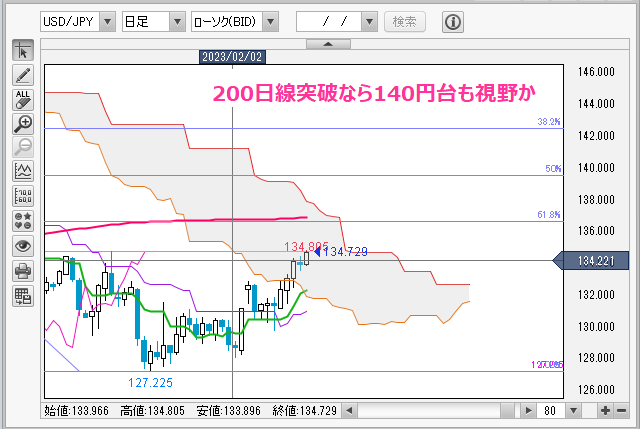Open the info button in toolbar

[453, 22]
